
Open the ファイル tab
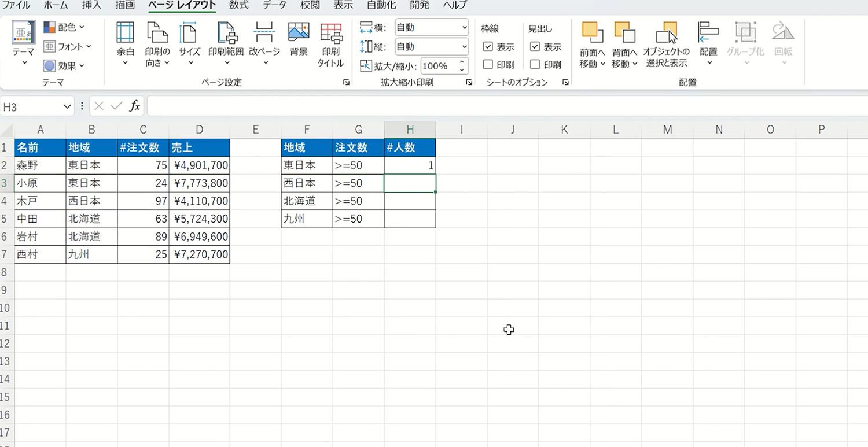17,5
